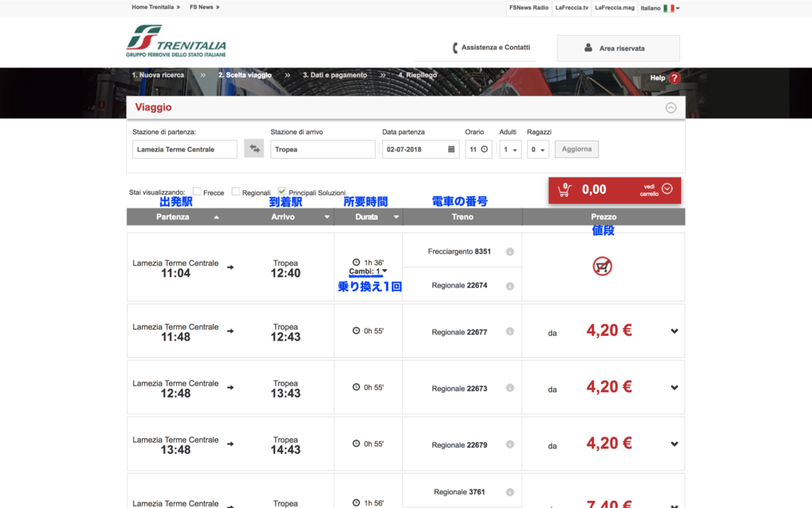The image size is (812, 508).
Task: Click the Help link in banner
Action: point(657,78)
